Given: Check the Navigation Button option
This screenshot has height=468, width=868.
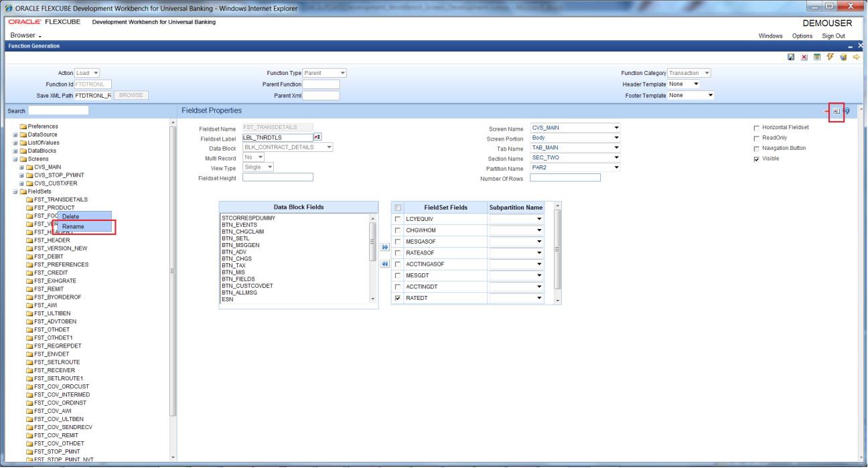Looking at the screenshot, I should 757,148.
